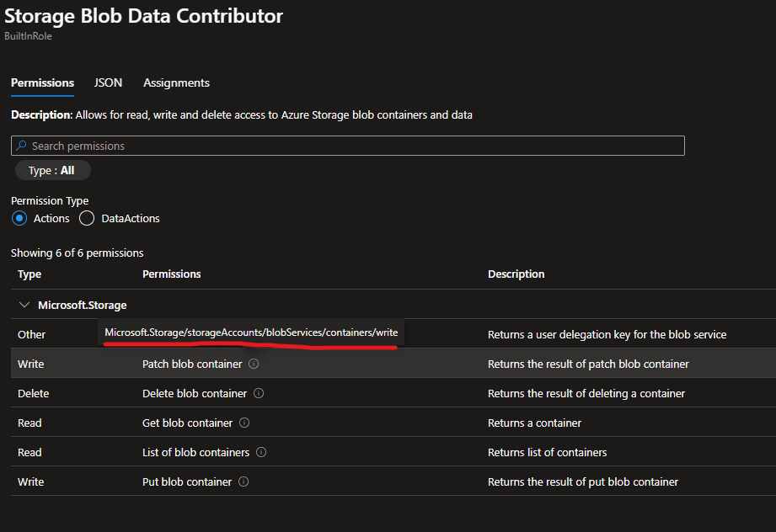This screenshot has height=532, width=776.
Task: Click 'Returns the result of put blob container'
Action: (x=582, y=481)
